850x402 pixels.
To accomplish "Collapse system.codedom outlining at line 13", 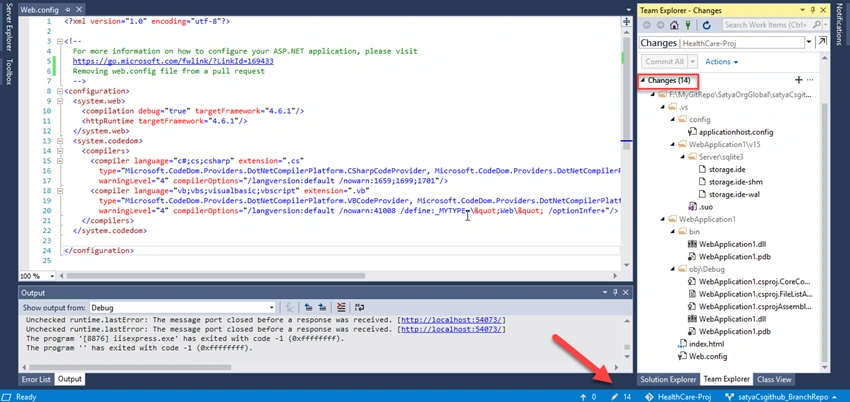I will 59,141.
